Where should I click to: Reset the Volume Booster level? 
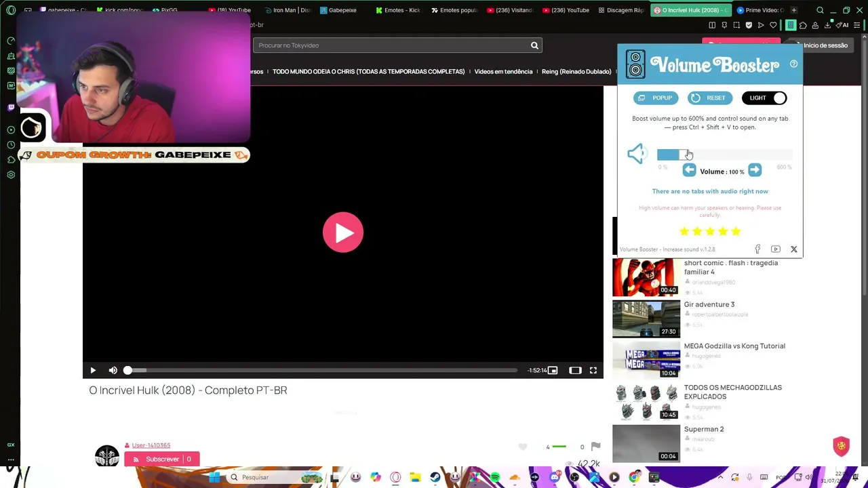coord(709,98)
